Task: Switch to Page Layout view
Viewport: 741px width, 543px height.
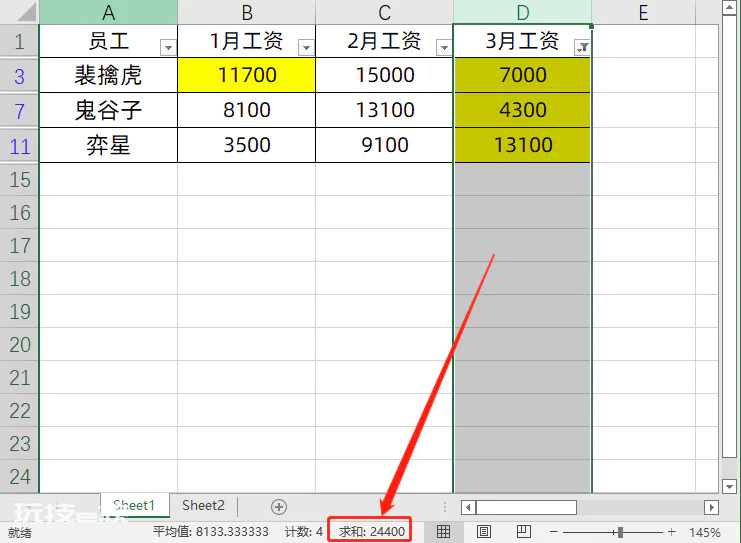Action: pyautogui.click(x=483, y=532)
